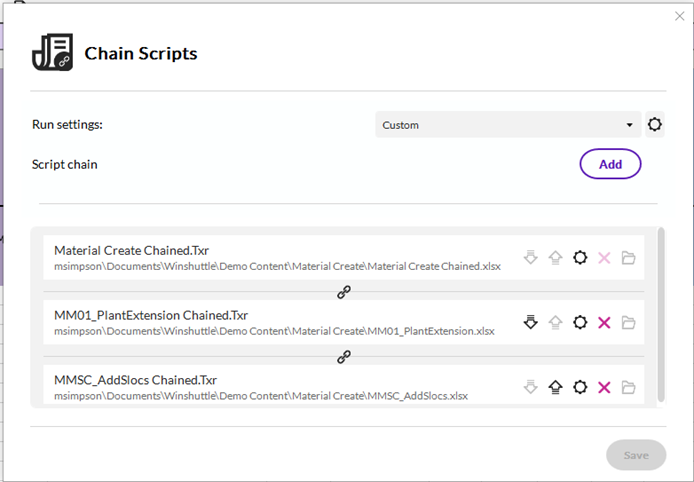Open the Run settings Custom dropdown

508,125
